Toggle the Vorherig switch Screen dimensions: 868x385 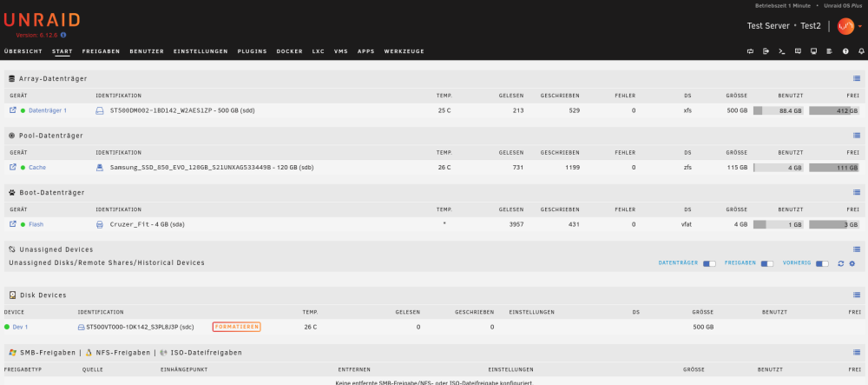[823, 263]
